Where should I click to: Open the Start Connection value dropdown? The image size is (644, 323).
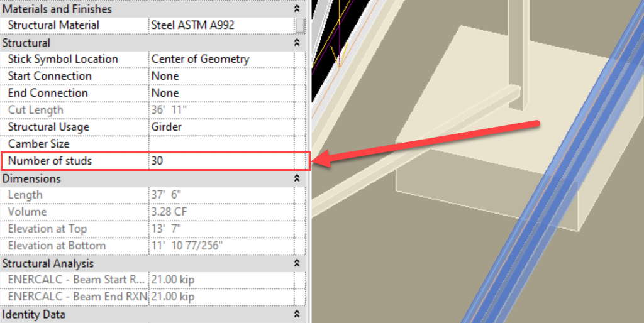point(220,76)
